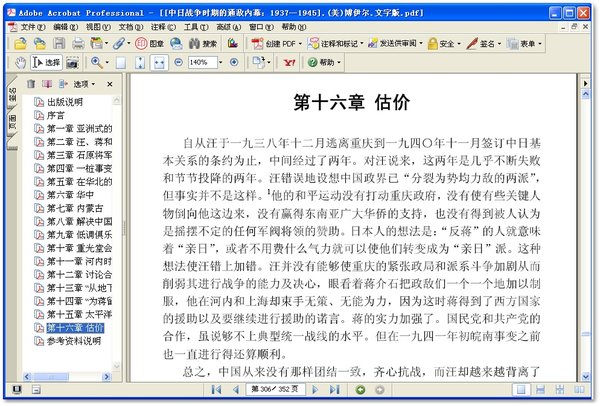Toggle the Fit Width view icon
This screenshot has height=406, width=600.
159,62
